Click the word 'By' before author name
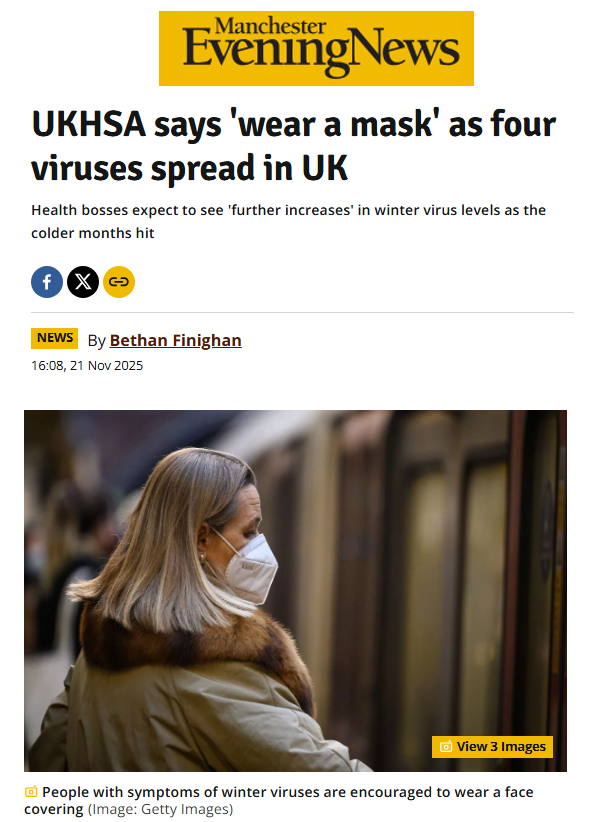 point(96,341)
